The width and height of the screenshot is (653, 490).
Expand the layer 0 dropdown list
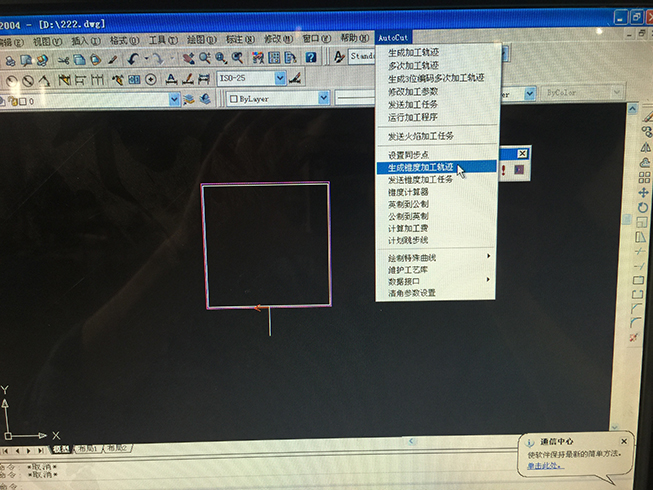pyautogui.click(x=174, y=99)
